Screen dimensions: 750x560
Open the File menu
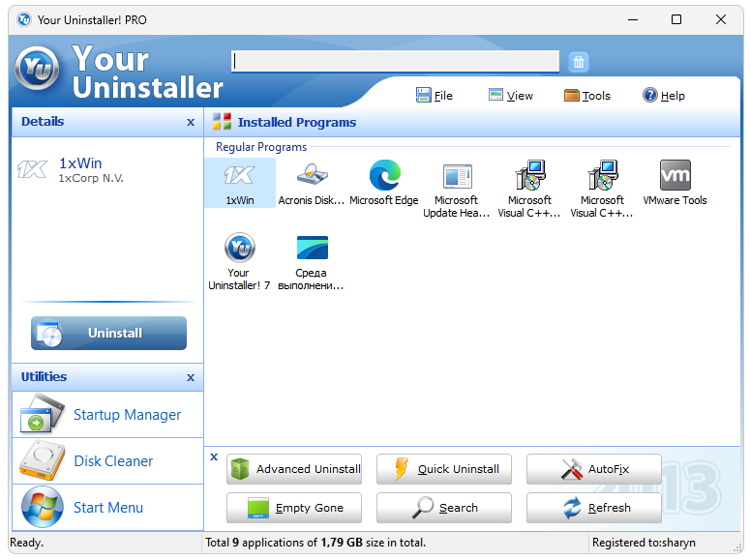point(435,96)
